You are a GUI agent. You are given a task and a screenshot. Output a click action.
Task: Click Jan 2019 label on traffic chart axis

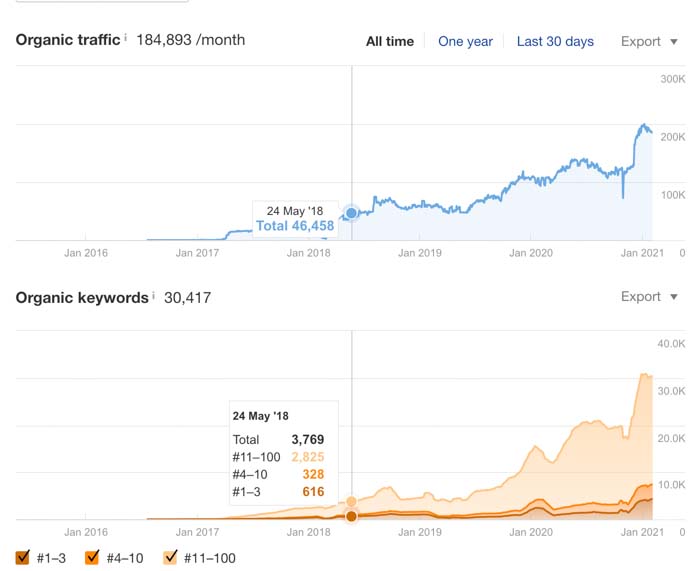[x=420, y=253]
